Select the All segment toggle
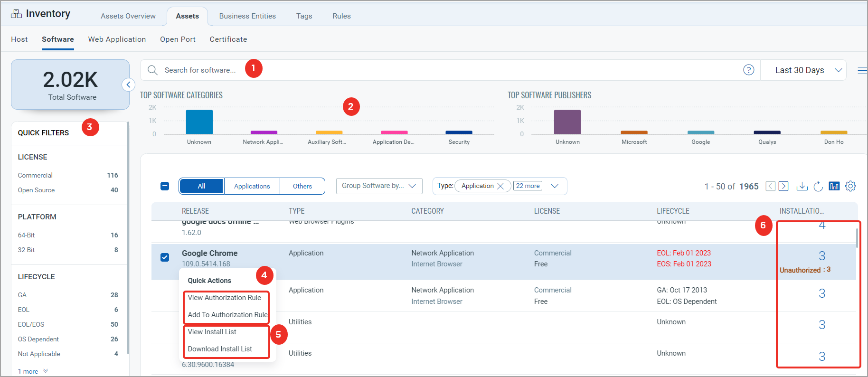Viewport: 868px width, 377px height. coord(201,186)
